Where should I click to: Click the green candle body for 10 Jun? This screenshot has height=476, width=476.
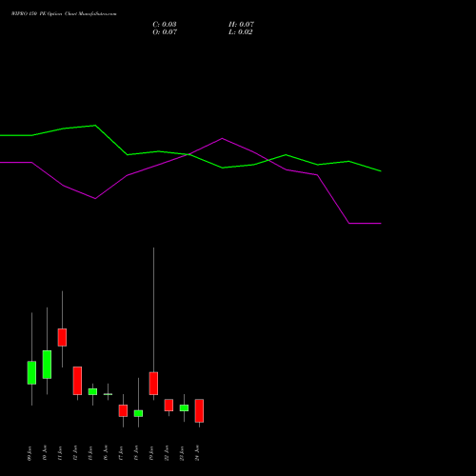(47, 365)
